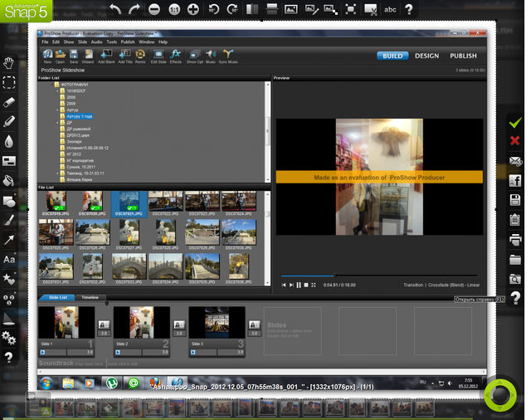
Task: Click the Remix toolbar button
Action: click(140, 56)
